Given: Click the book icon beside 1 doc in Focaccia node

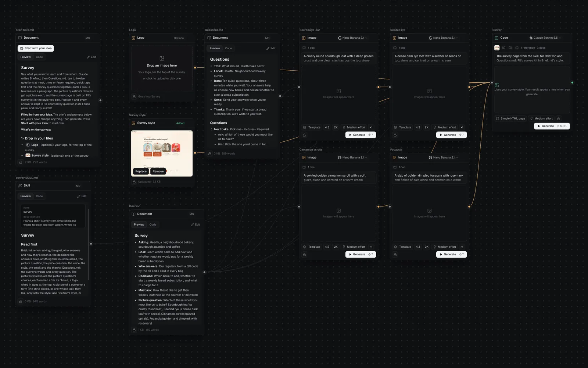Looking at the screenshot, I should pyautogui.click(x=395, y=167).
